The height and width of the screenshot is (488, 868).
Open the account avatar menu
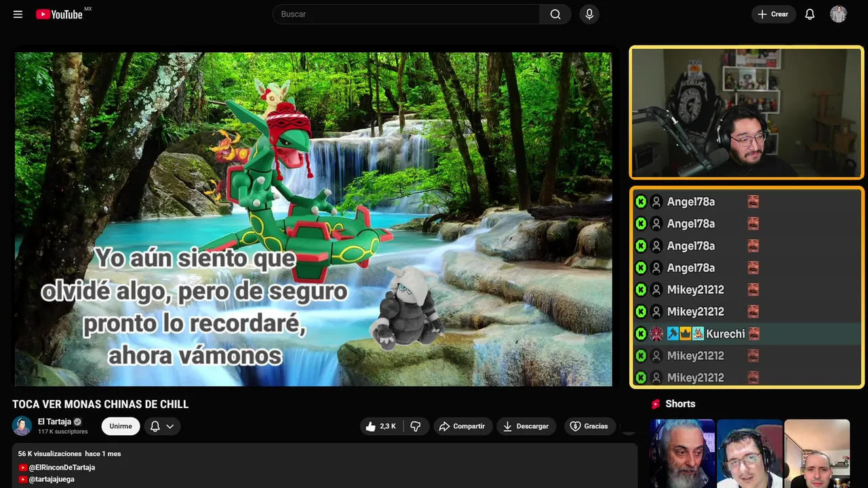click(838, 14)
